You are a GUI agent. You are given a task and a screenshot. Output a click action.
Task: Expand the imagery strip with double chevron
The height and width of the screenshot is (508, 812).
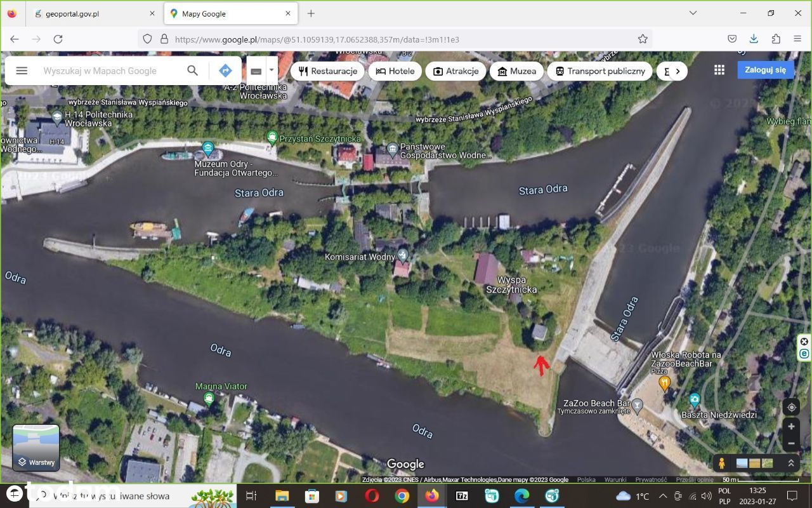point(790,463)
